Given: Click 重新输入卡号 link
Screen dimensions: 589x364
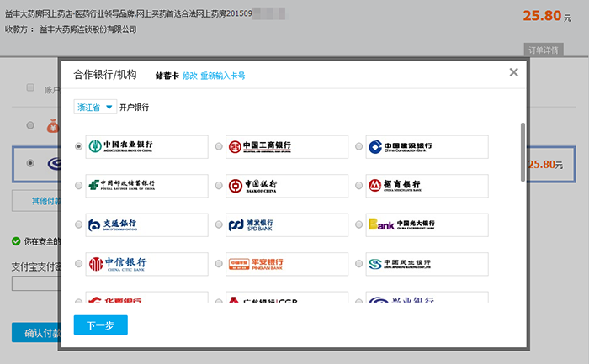Looking at the screenshot, I should pyautogui.click(x=223, y=76).
